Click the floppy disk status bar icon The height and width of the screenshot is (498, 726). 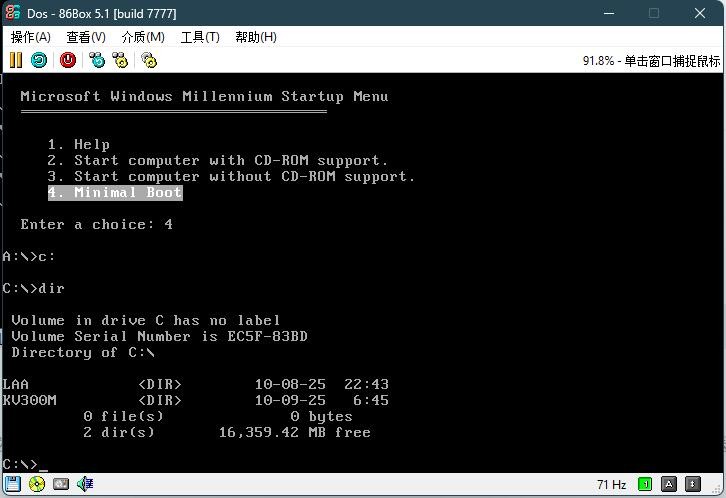click(13, 484)
